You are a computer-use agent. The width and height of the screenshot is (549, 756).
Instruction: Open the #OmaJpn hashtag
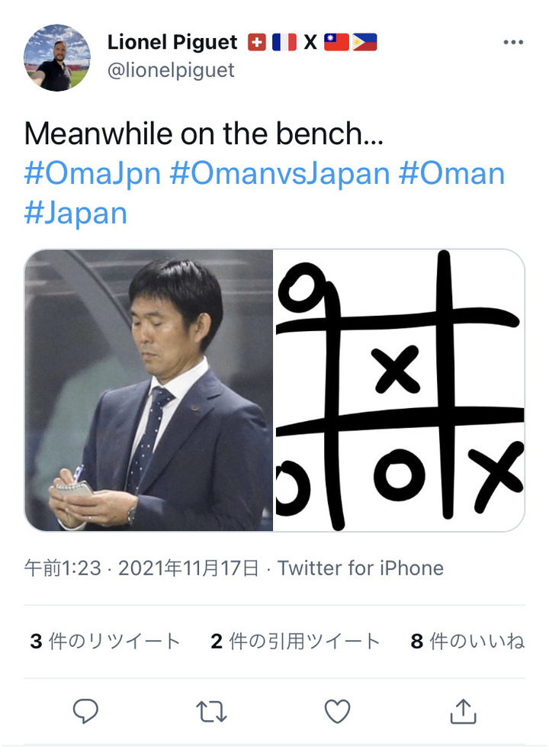pos(92,173)
